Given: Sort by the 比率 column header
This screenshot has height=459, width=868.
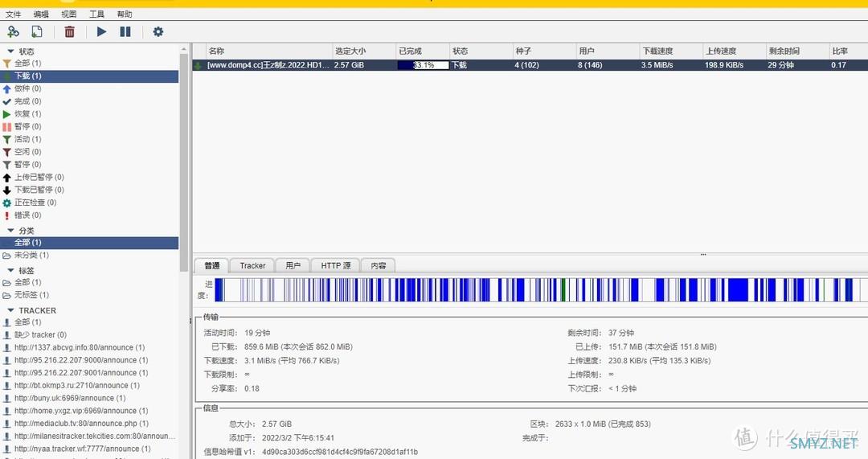Looking at the screenshot, I should point(849,51).
